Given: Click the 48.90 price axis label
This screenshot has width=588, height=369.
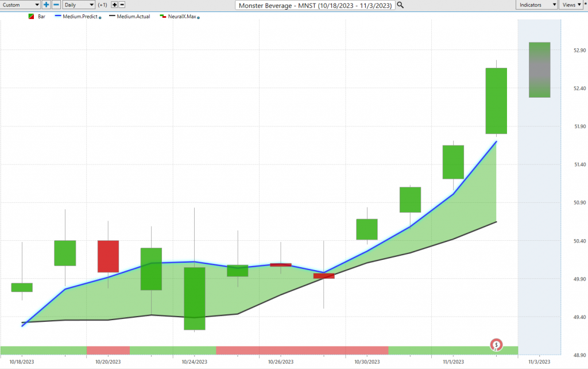Looking at the screenshot, I should (579, 355).
